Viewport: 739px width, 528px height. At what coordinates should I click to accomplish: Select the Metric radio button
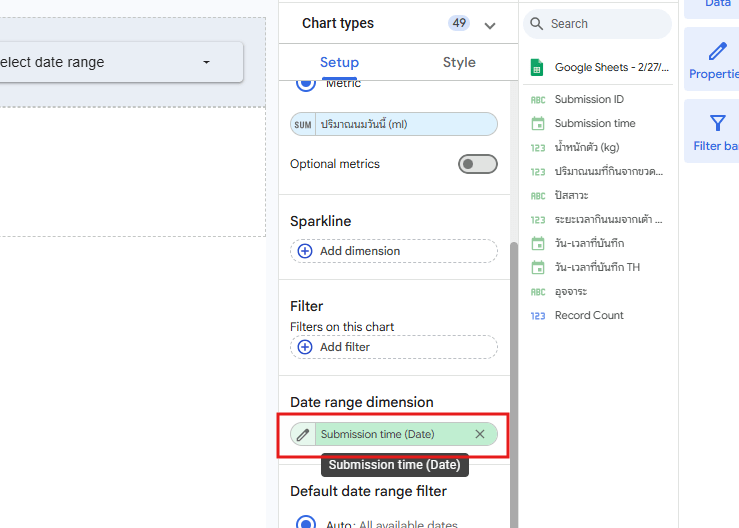pos(307,85)
